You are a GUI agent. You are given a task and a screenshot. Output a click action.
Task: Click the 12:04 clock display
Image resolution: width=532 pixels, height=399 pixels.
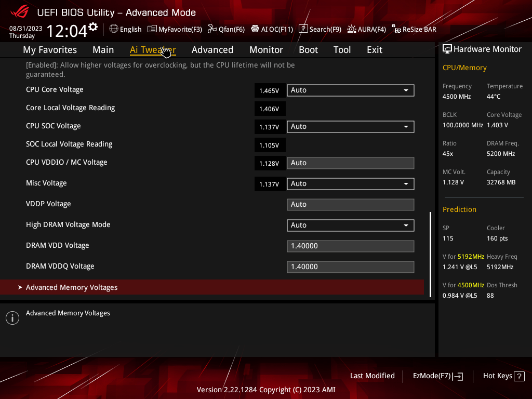(67, 31)
